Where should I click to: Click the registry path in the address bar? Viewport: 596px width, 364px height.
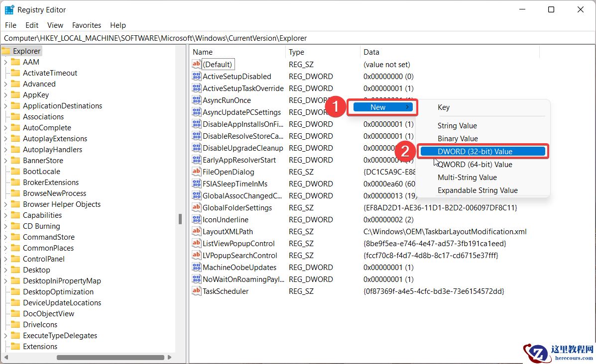[149, 38]
